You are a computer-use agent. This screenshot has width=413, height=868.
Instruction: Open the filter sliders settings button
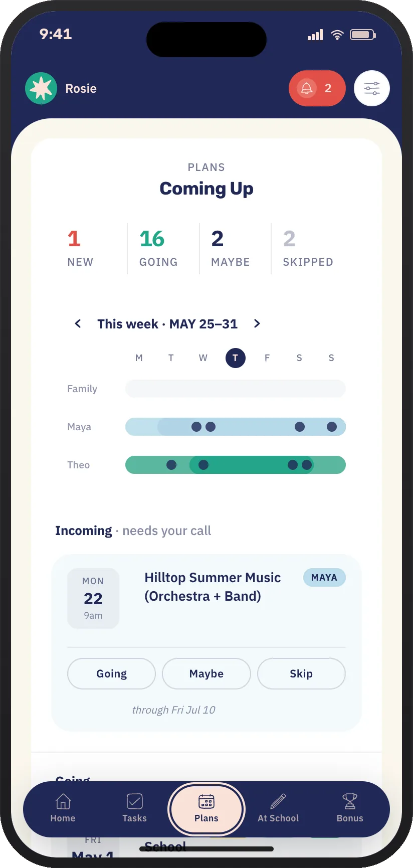[x=372, y=88]
